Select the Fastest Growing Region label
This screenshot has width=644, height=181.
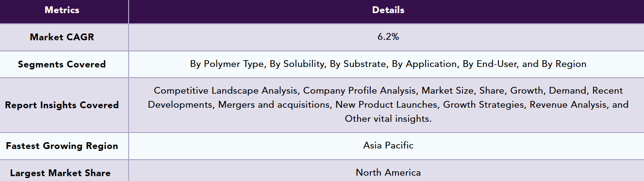pos(62,146)
